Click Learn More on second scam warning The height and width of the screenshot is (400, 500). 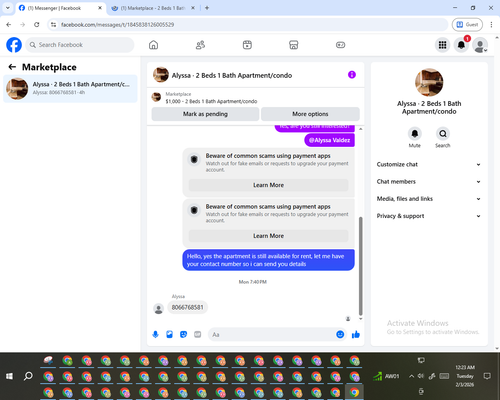pos(268,236)
